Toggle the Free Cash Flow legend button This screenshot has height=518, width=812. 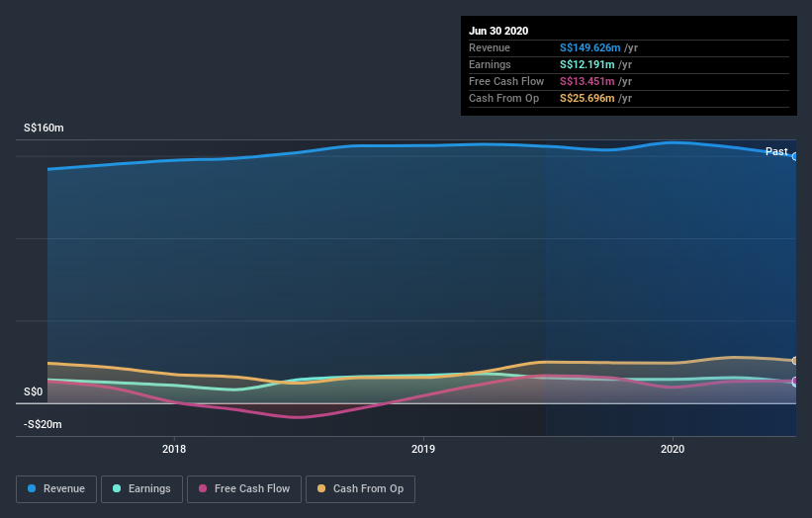[244, 489]
